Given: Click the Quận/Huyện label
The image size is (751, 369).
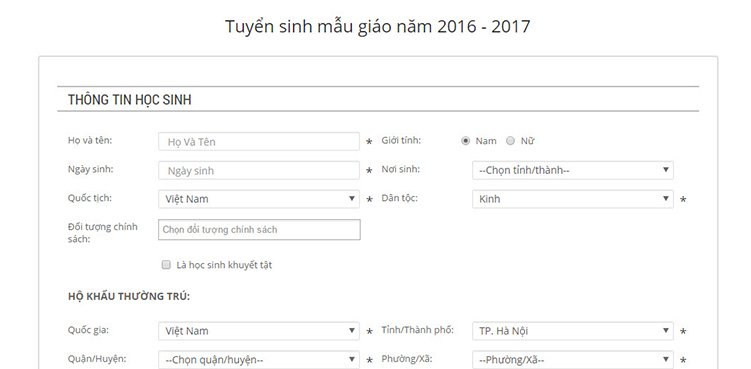Looking at the screenshot, I should [97, 359].
